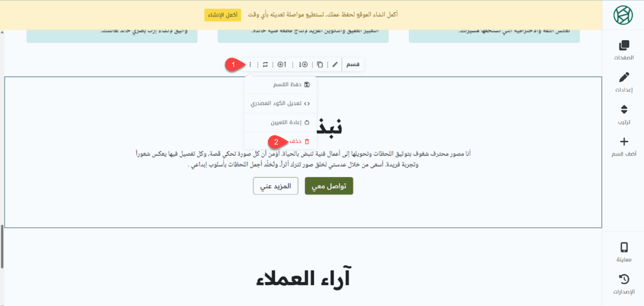Click the pencil edit section icon
This screenshot has width=644, height=306.
[335, 64]
